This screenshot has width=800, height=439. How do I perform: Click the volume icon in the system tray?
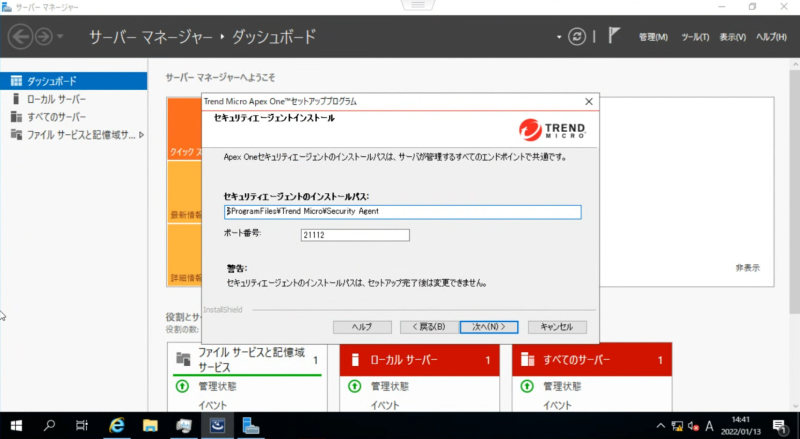pos(693,426)
